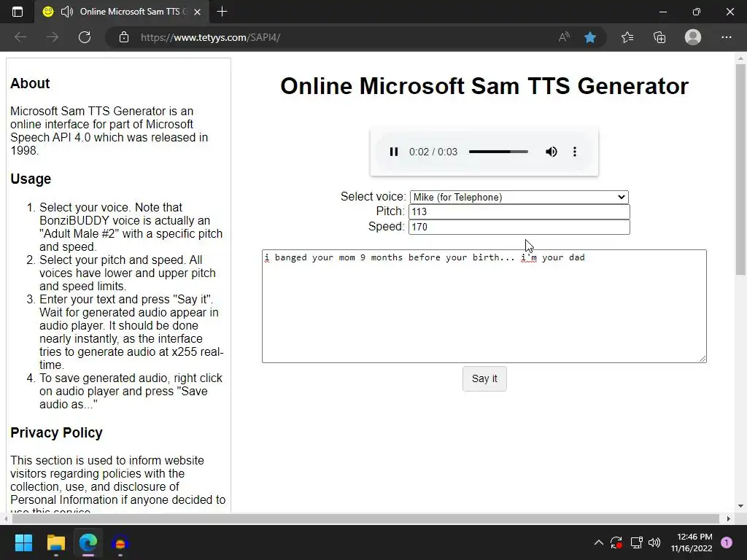This screenshot has width=747, height=560.
Task: Open the fourth taskbar app icon
Action: tap(120, 542)
